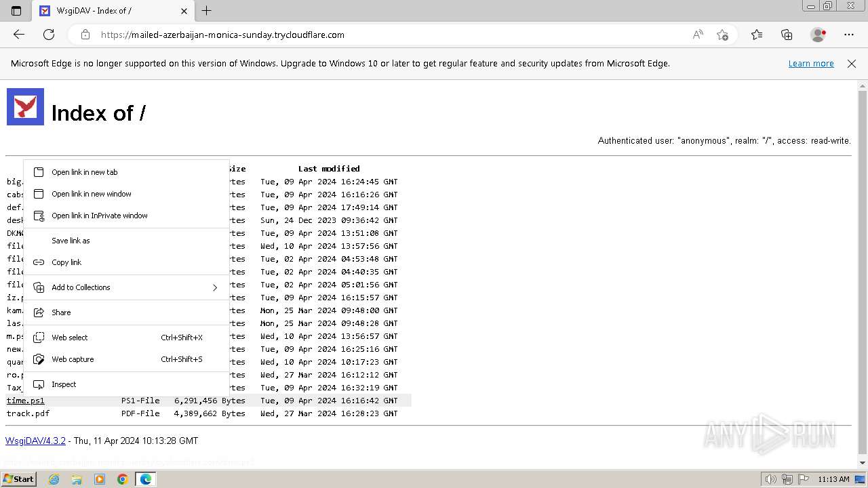Image resolution: width=868 pixels, height=488 pixels.
Task: Click page scrollbar down arrow
Action: coord(863,463)
